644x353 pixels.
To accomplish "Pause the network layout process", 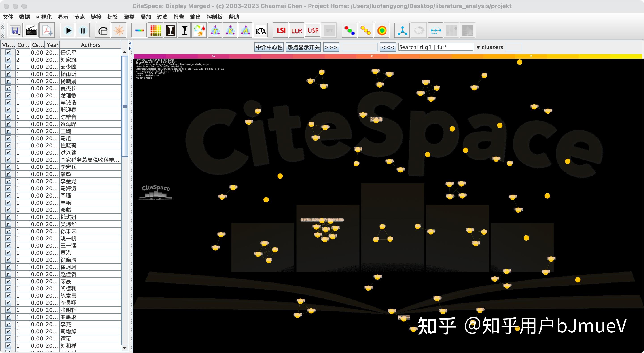I will 83,30.
